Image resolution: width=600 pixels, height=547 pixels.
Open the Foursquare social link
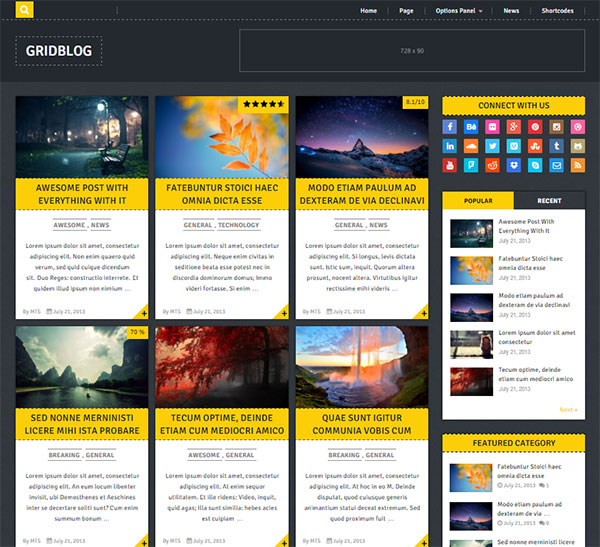(471, 165)
